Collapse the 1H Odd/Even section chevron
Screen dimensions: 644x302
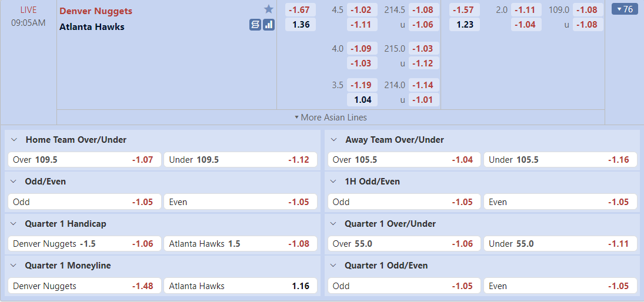click(x=334, y=182)
